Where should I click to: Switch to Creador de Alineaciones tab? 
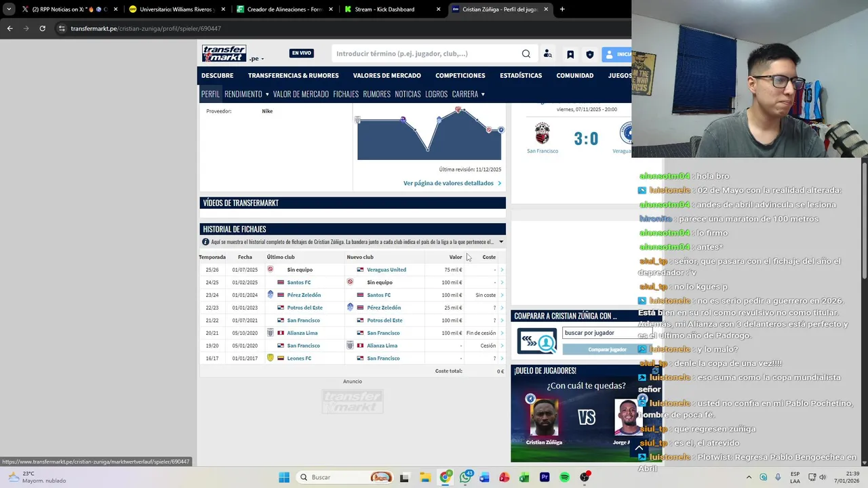(x=285, y=9)
